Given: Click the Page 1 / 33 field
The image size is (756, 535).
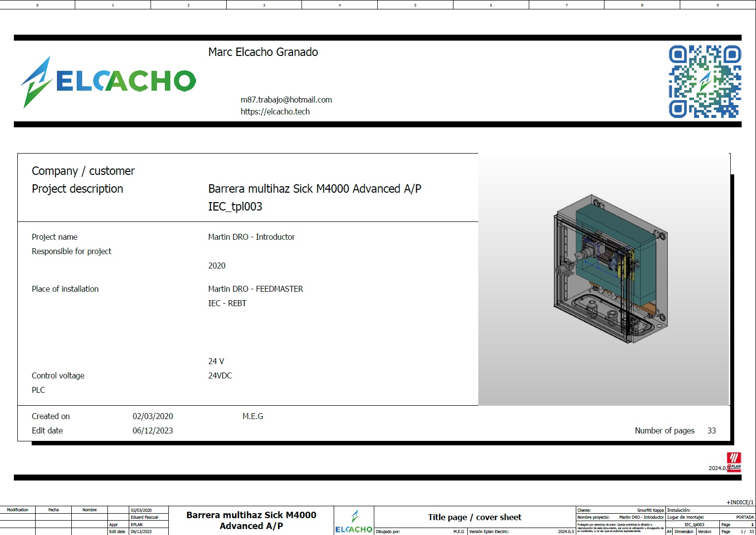Looking at the screenshot, I should tap(737, 531).
